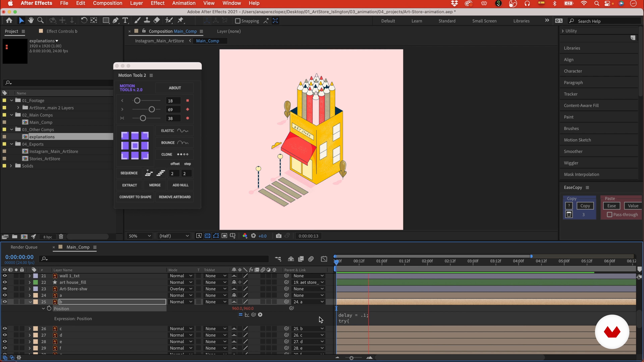Create a new folder in Project panel
The height and width of the screenshot is (362, 644).
[14, 237]
